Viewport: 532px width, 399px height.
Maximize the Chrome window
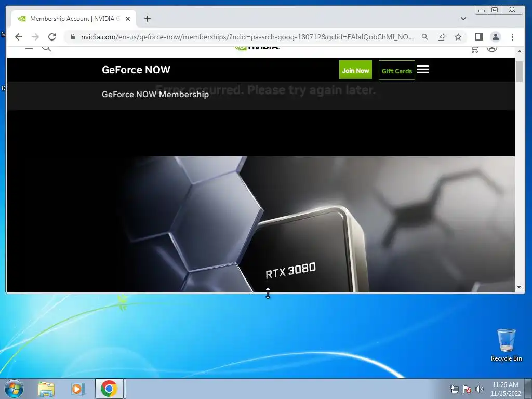point(495,10)
